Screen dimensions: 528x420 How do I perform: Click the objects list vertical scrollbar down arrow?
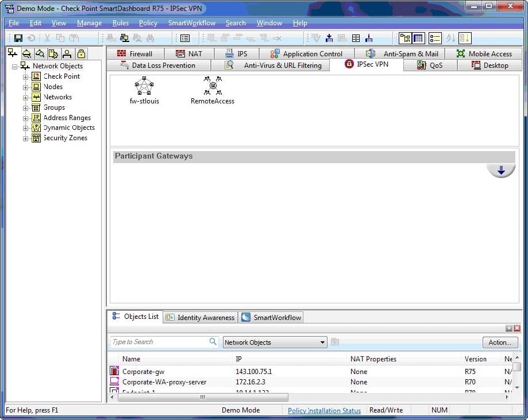(x=517, y=388)
